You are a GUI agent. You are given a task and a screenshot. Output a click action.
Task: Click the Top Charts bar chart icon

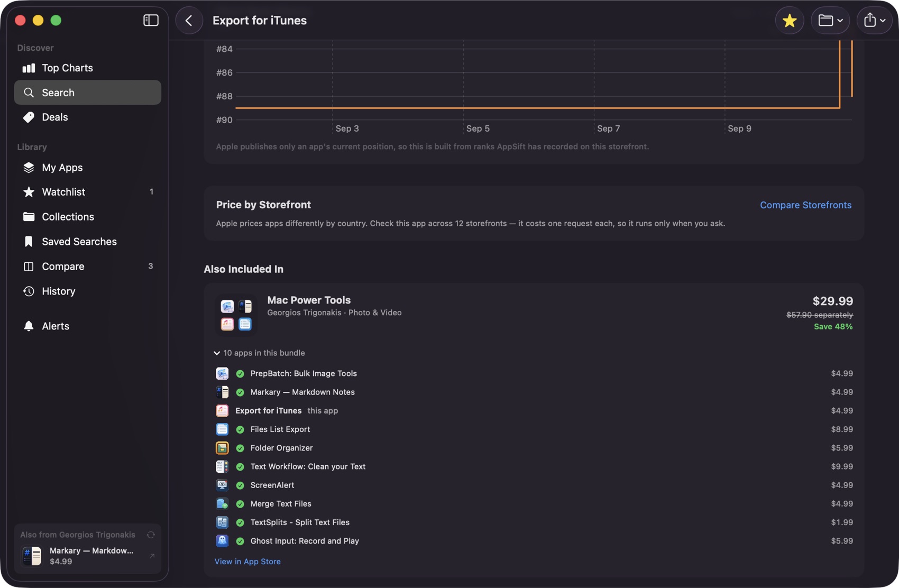[29, 68]
